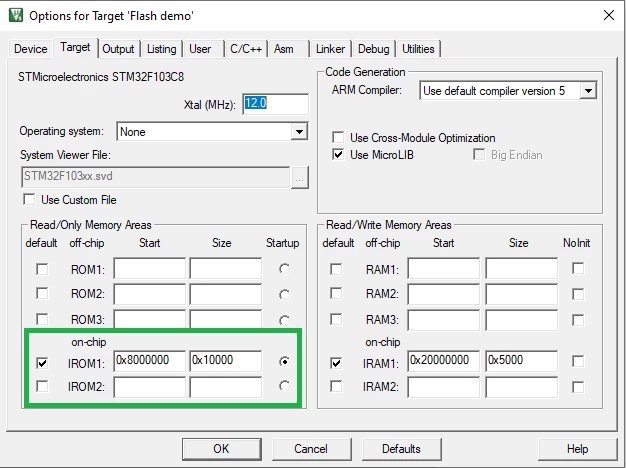
Task: Open Help for target options
Action: click(578, 449)
